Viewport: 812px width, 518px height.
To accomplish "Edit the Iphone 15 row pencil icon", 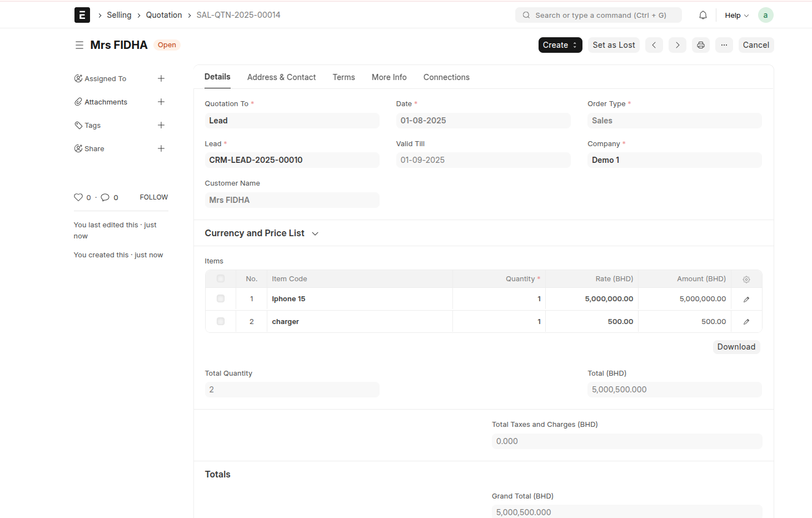I will (x=746, y=299).
